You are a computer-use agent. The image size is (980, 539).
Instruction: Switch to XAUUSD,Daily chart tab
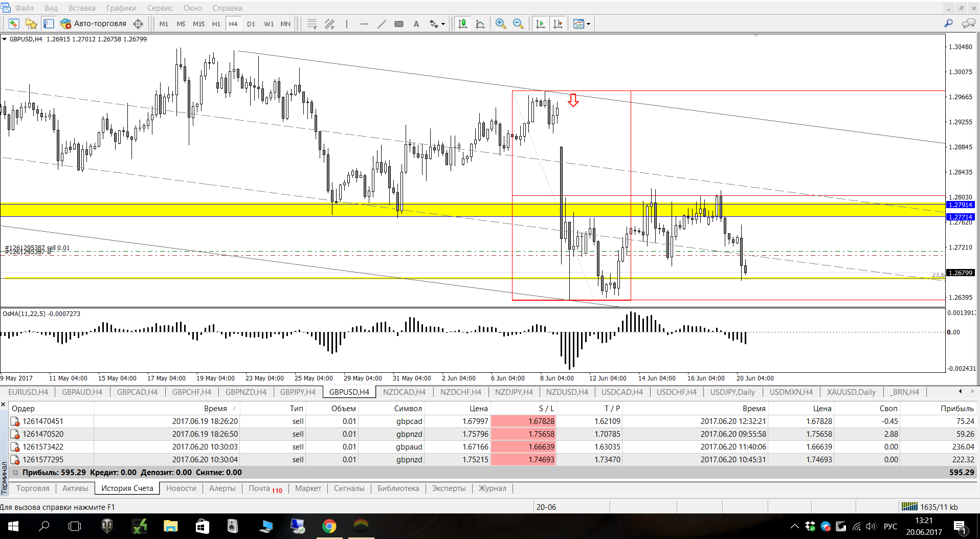(851, 392)
